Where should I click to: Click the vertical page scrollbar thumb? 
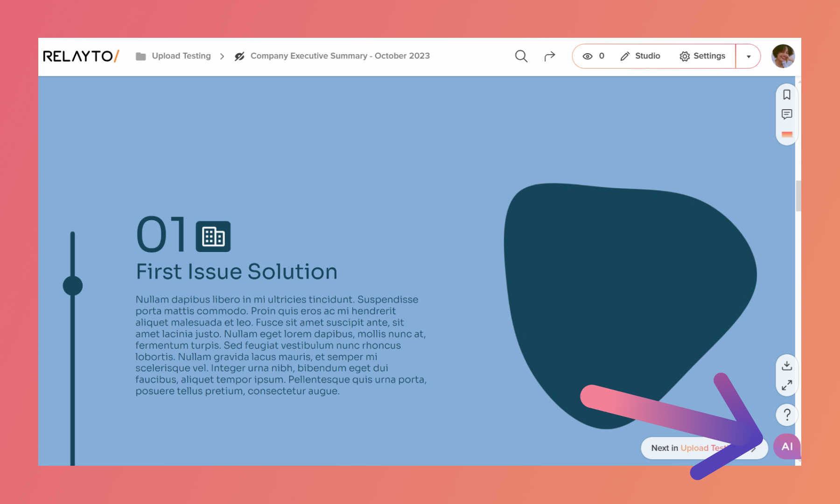click(x=798, y=196)
